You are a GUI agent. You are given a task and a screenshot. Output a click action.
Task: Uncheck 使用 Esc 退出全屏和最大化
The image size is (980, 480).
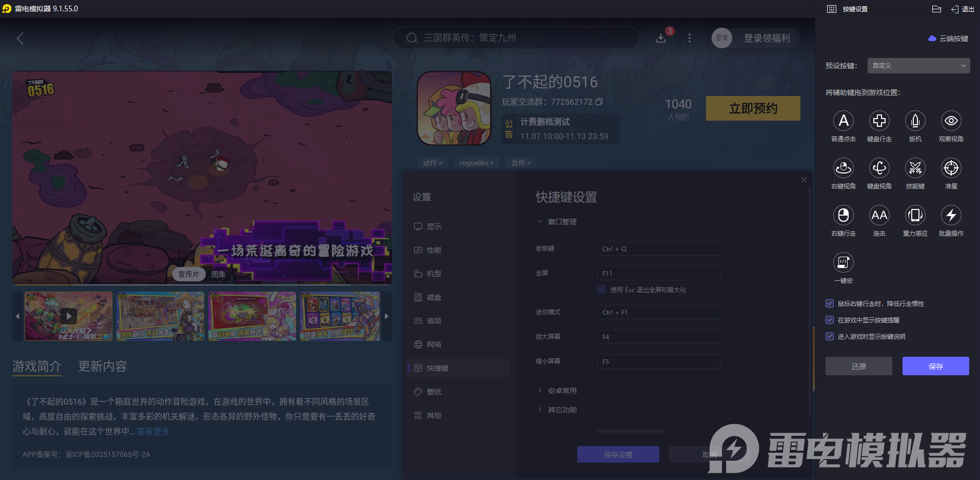[x=601, y=290]
